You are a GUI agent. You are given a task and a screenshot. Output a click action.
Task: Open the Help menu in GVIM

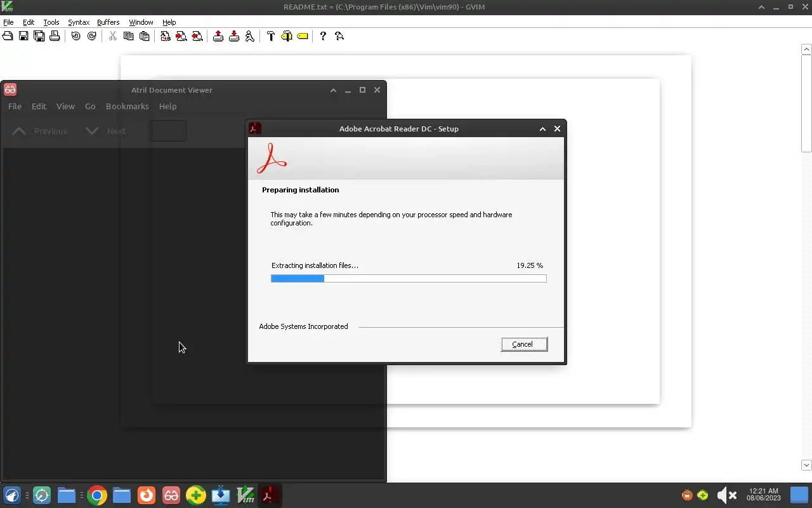[x=169, y=22]
